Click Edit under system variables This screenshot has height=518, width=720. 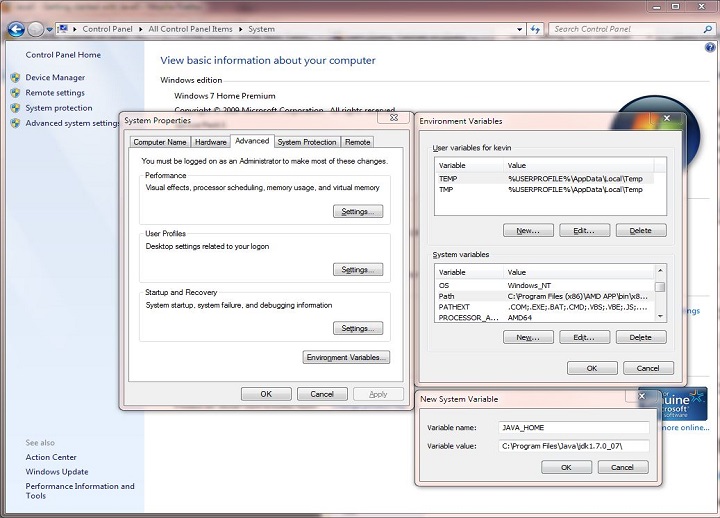[585, 338]
